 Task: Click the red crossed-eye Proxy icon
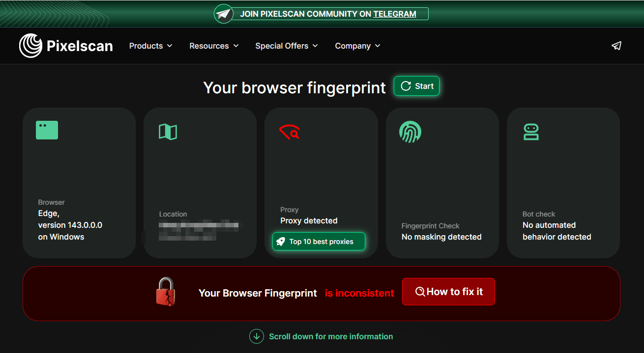click(290, 132)
